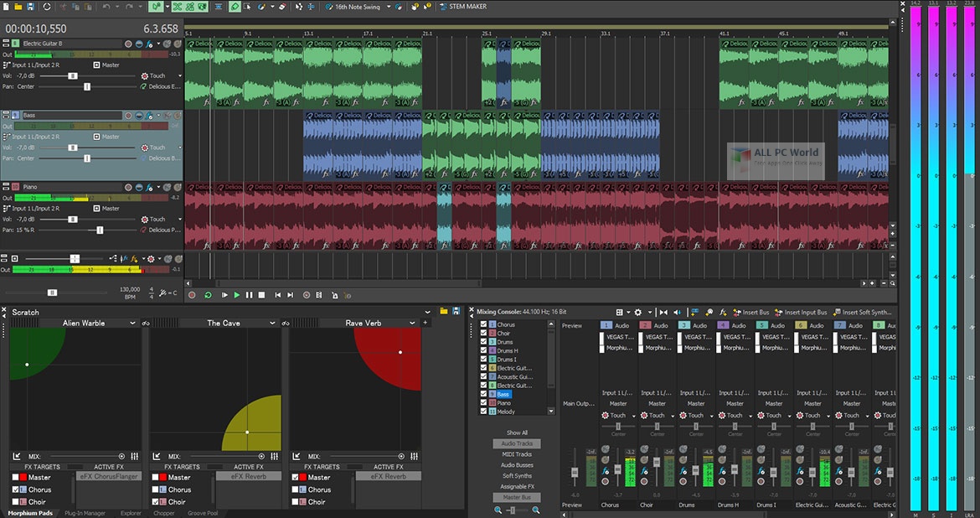This screenshot has height=518, width=980.
Task: Redo the last undone action
Action: [x=129, y=6]
